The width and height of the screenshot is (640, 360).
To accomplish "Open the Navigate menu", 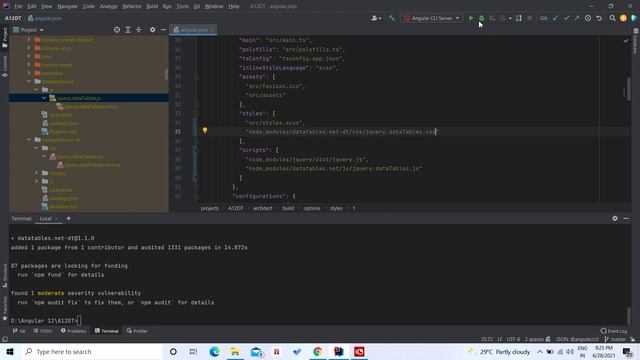I will point(67,6).
